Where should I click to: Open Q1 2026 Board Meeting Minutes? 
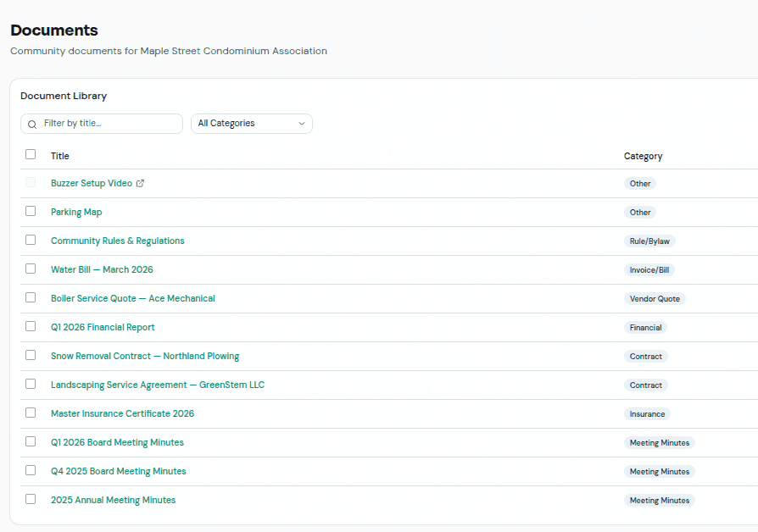[118, 442]
